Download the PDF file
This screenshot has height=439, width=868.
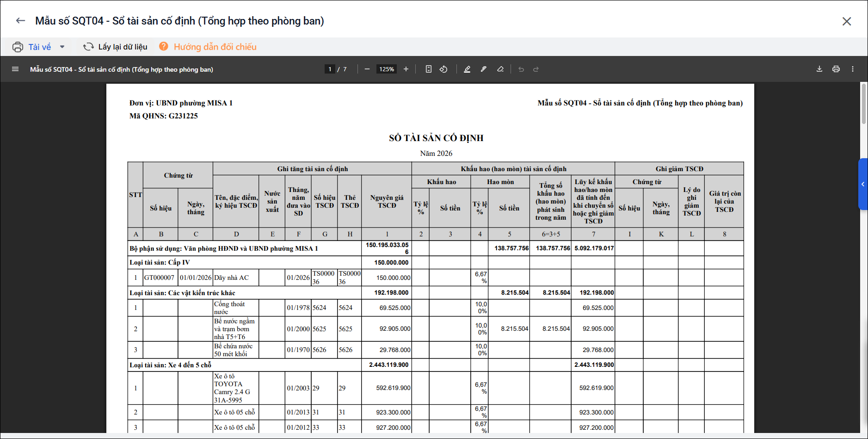(x=819, y=69)
